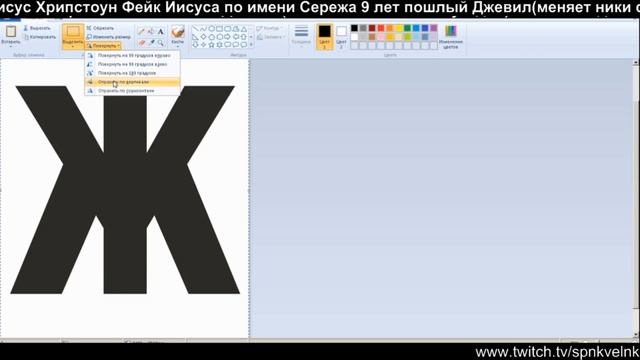Screen dimensions: 640x360
Task: Choose the Oval shape
Action: 211,29
